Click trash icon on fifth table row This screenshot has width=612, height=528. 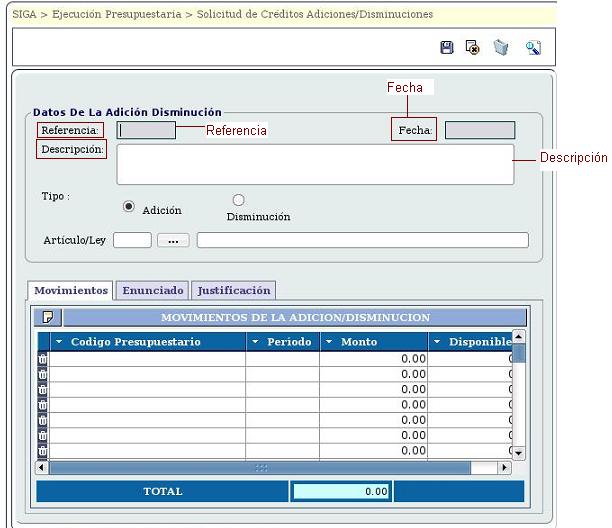(x=42, y=420)
